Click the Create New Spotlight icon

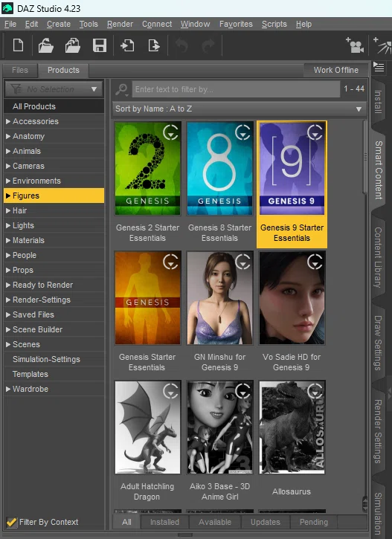[x=382, y=45]
